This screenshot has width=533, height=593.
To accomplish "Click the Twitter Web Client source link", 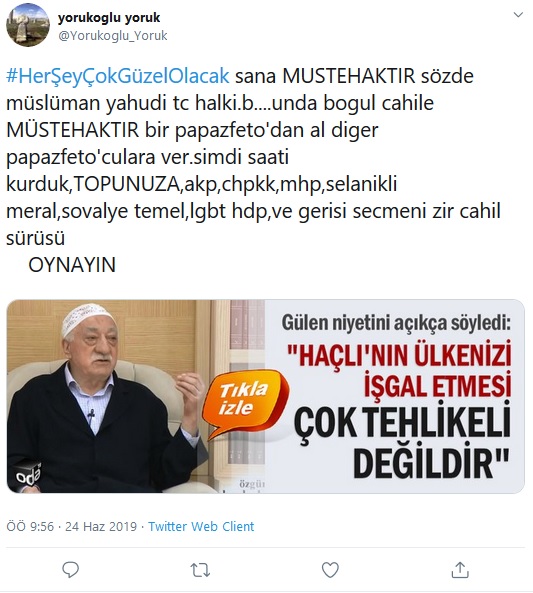I will 201,526.
